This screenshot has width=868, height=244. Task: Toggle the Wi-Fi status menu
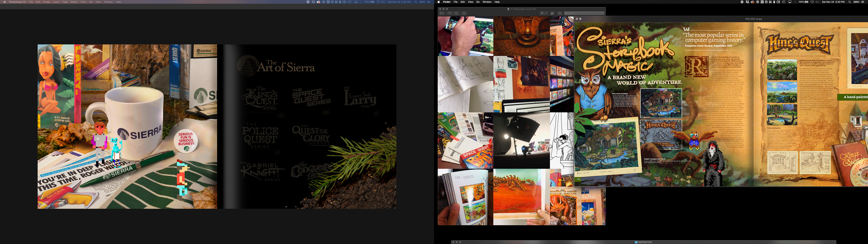pyautogui.click(x=812, y=2)
